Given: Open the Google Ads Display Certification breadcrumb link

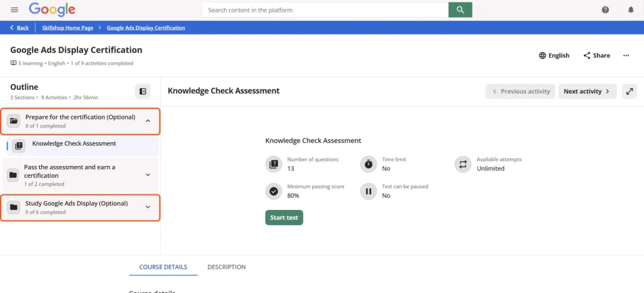Looking at the screenshot, I should [146, 28].
